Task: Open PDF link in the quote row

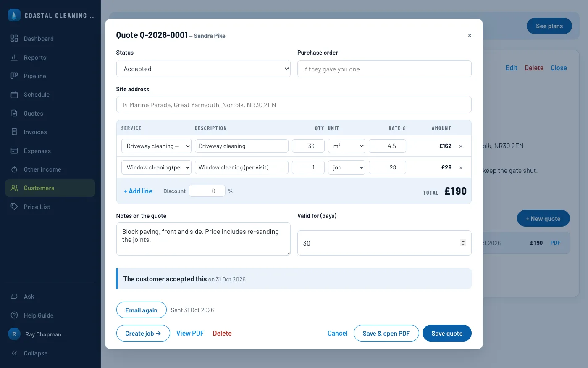Action: (x=555, y=243)
